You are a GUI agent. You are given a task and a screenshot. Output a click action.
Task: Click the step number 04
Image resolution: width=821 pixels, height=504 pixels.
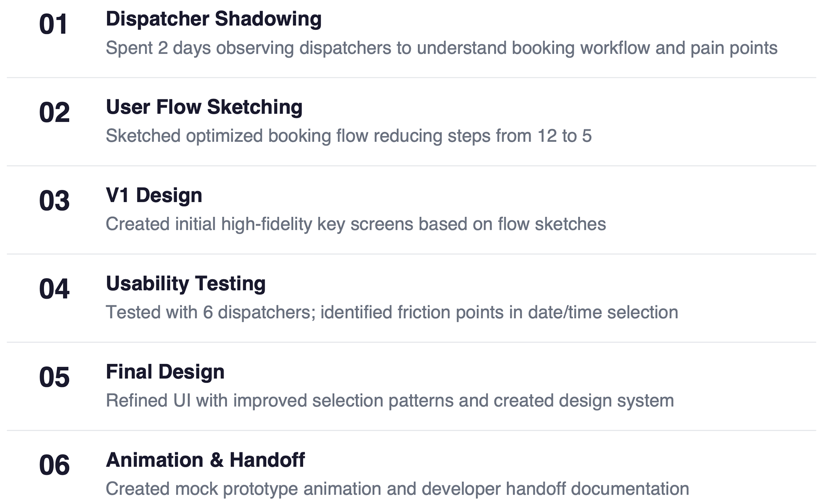tap(54, 289)
